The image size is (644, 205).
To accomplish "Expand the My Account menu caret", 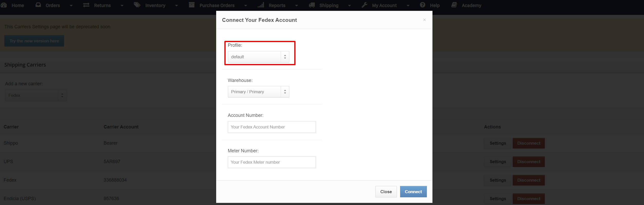I will coord(408,5).
